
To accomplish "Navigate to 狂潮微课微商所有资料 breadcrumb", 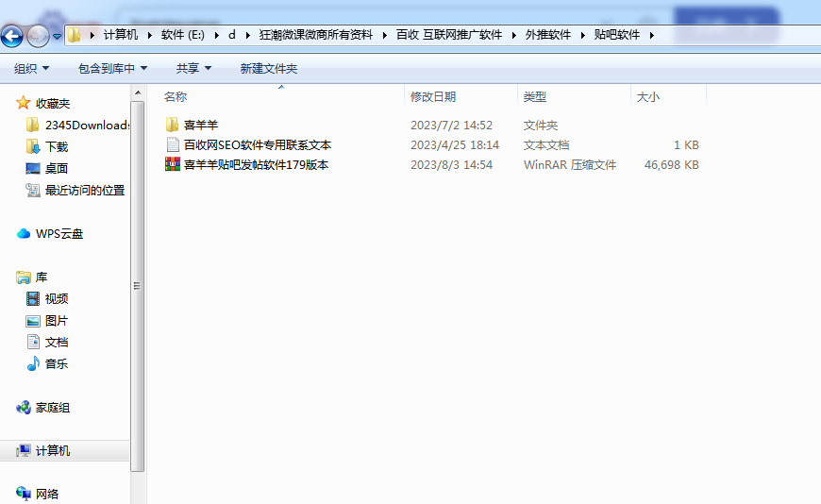I will 316,35.
